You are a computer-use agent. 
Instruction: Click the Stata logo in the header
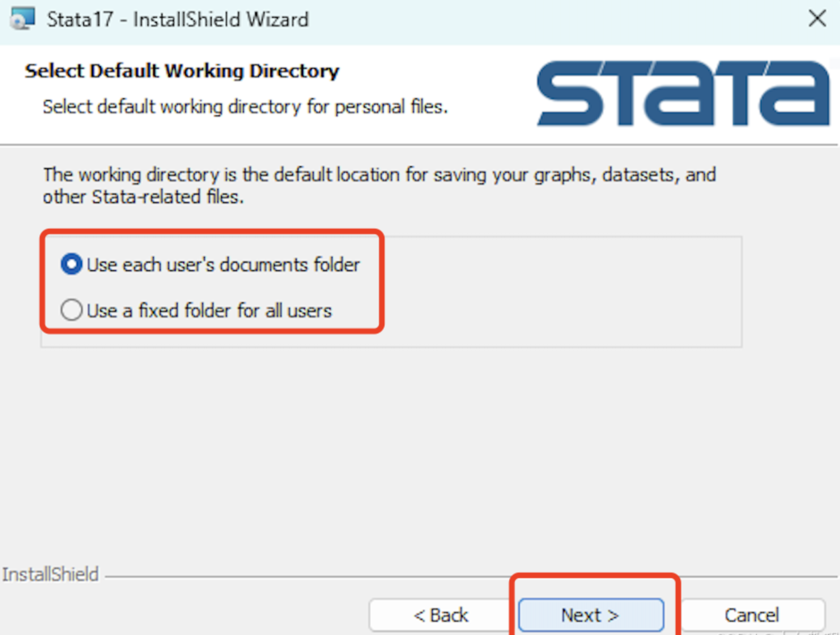[x=683, y=93]
